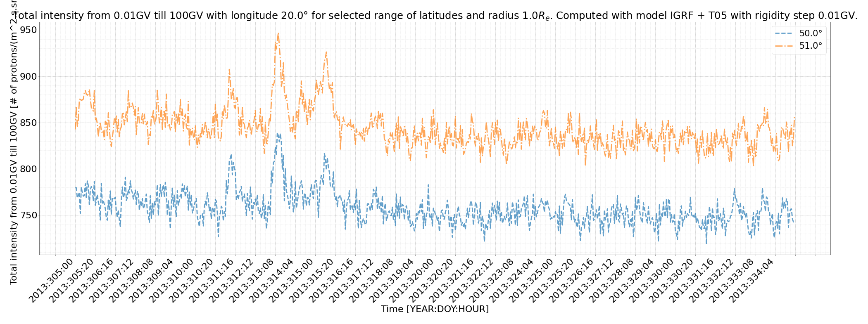Click the blue dashed line legend swatch
The height and width of the screenshot is (324, 868).
pos(783,33)
